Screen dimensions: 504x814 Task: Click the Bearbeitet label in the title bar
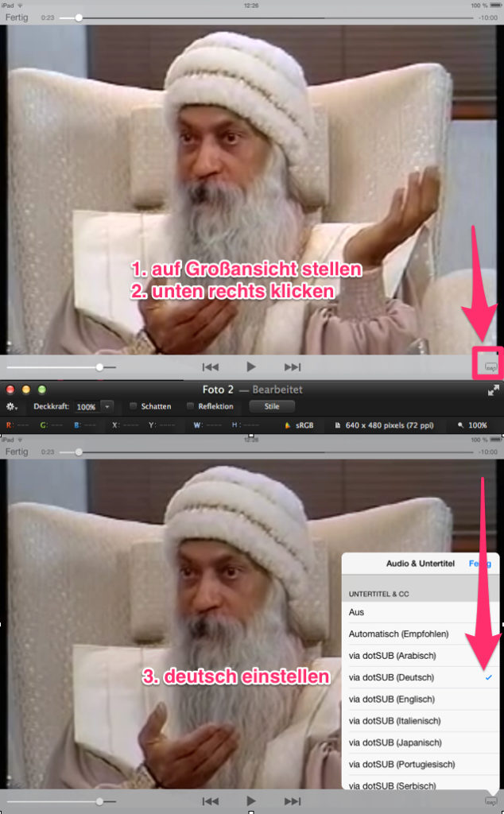pos(277,390)
